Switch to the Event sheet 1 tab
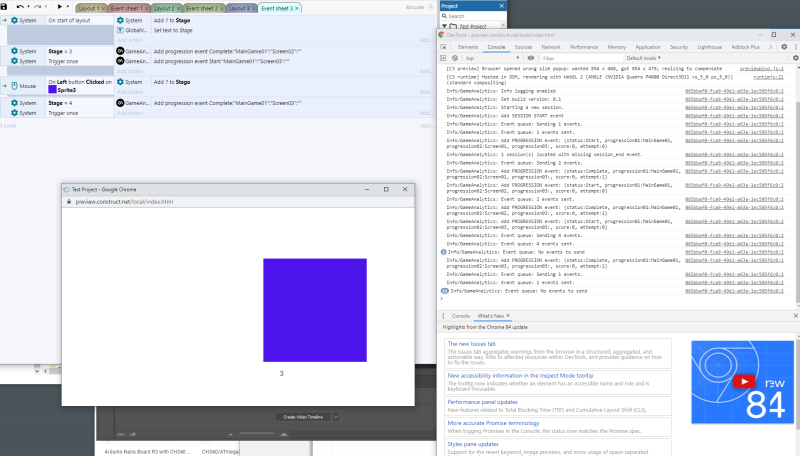Screen dimensions: 800x456 [126, 9]
